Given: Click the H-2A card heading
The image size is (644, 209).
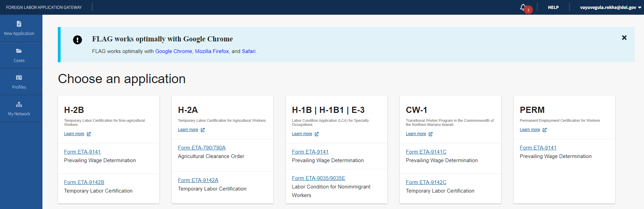Looking at the screenshot, I should point(188,110).
